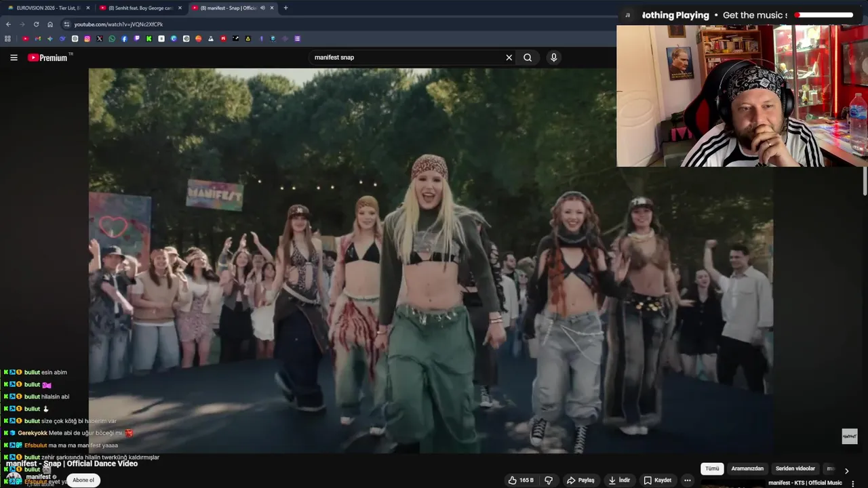Image resolution: width=868 pixels, height=488 pixels.
Task: Download the video via İndir
Action: tap(619, 480)
